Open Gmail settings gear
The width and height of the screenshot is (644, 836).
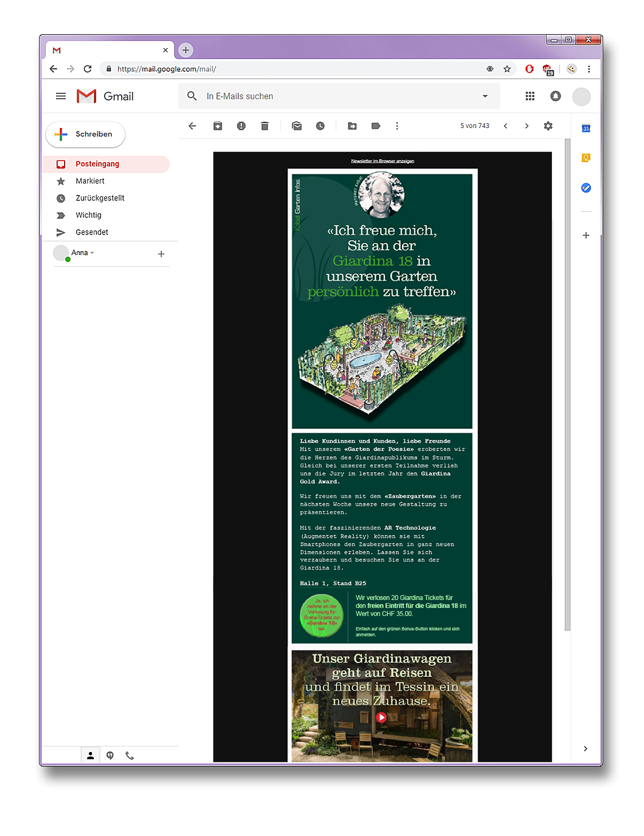548,126
